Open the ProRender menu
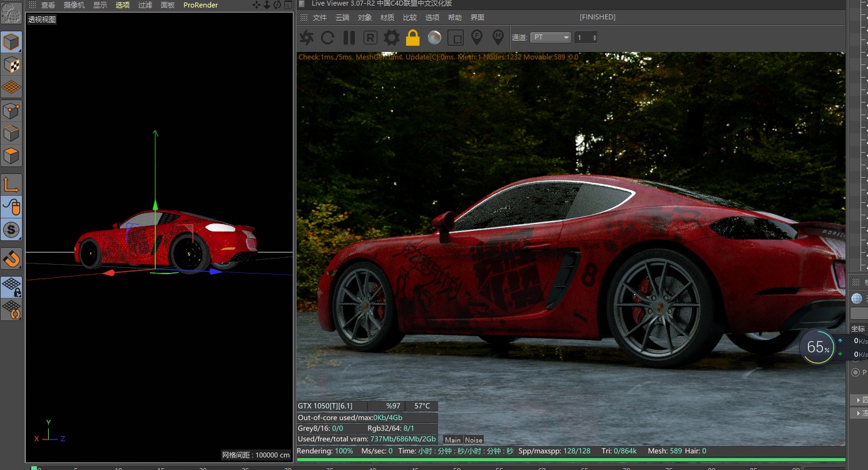 pos(200,5)
